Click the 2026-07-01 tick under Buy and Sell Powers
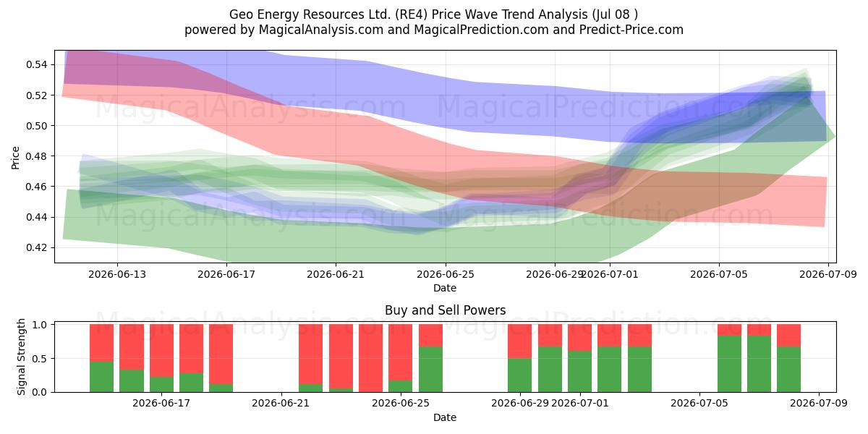 coord(579,404)
